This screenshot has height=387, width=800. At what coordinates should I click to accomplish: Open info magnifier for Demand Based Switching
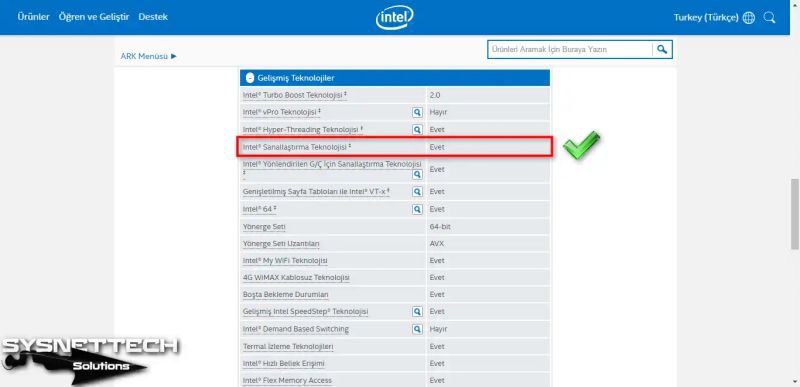417,329
